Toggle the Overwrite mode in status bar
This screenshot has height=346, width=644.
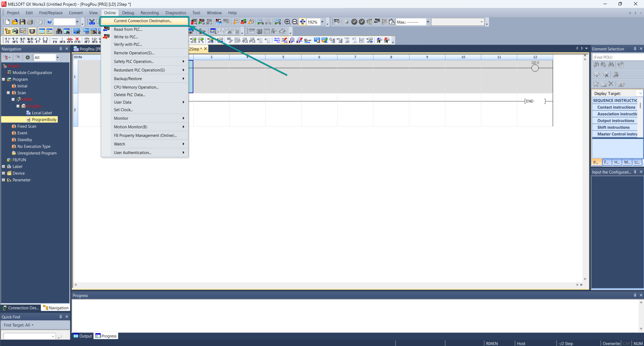(x=611, y=343)
